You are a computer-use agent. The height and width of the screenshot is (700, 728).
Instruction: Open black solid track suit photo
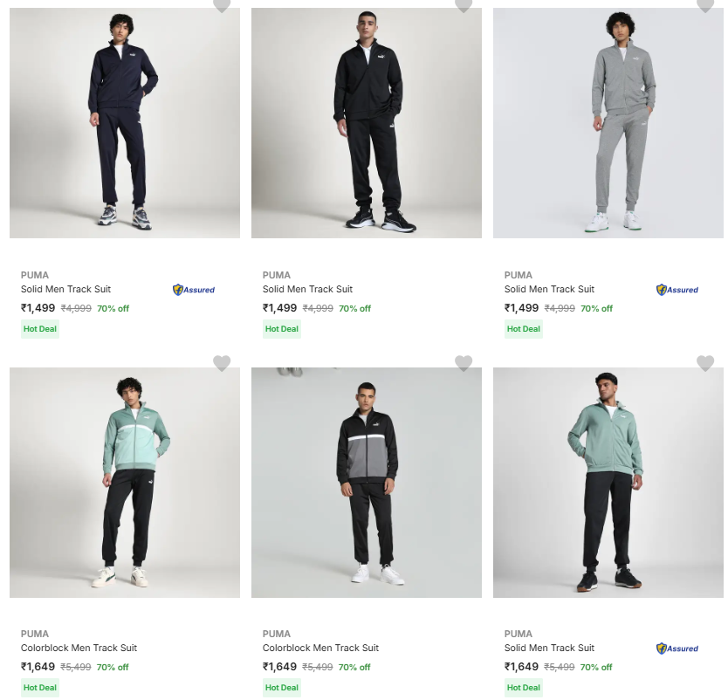point(367,123)
